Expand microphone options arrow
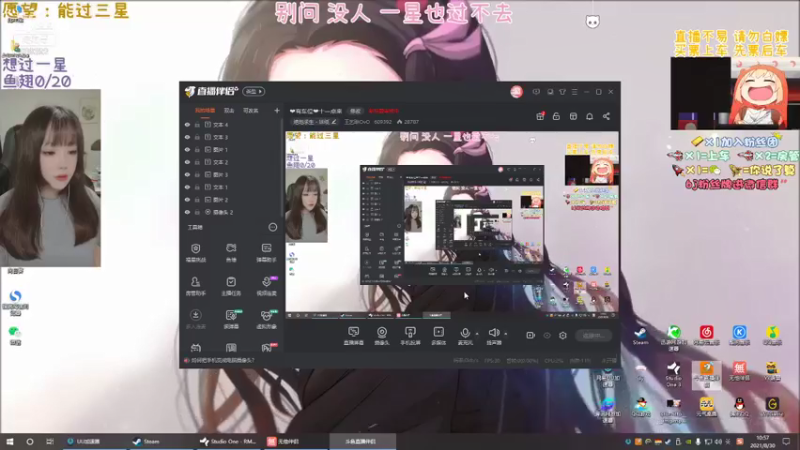The height and width of the screenshot is (450, 800). [x=477, y=334]
